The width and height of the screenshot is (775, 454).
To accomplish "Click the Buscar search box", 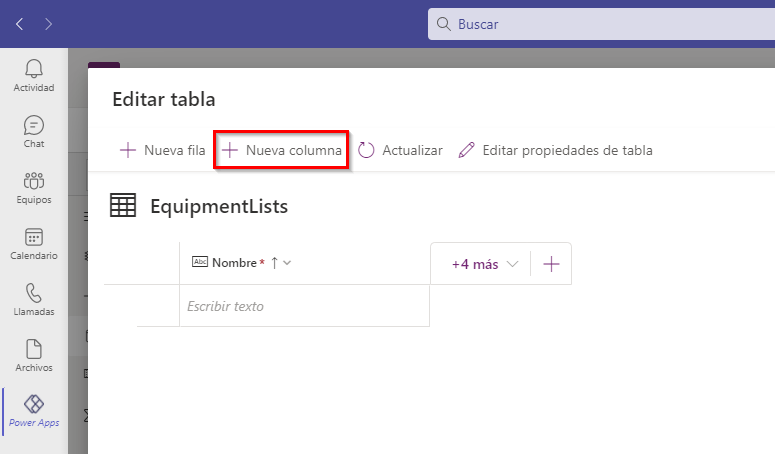I will (600, 23).
